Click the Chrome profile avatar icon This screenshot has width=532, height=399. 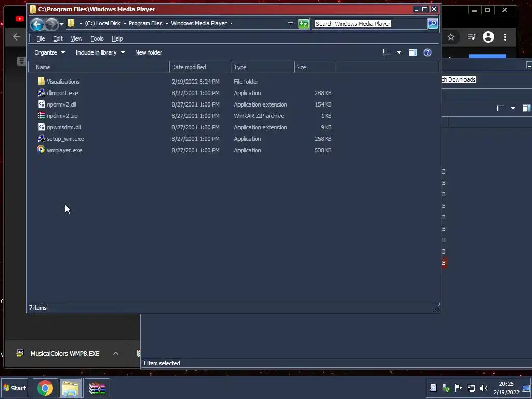488,37
